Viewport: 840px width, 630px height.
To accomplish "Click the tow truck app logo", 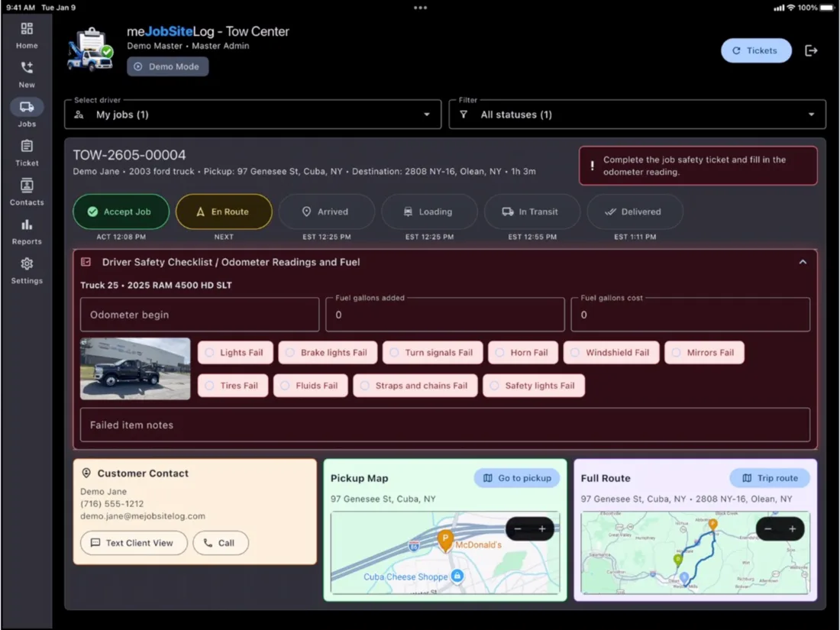I will (91, 50).
